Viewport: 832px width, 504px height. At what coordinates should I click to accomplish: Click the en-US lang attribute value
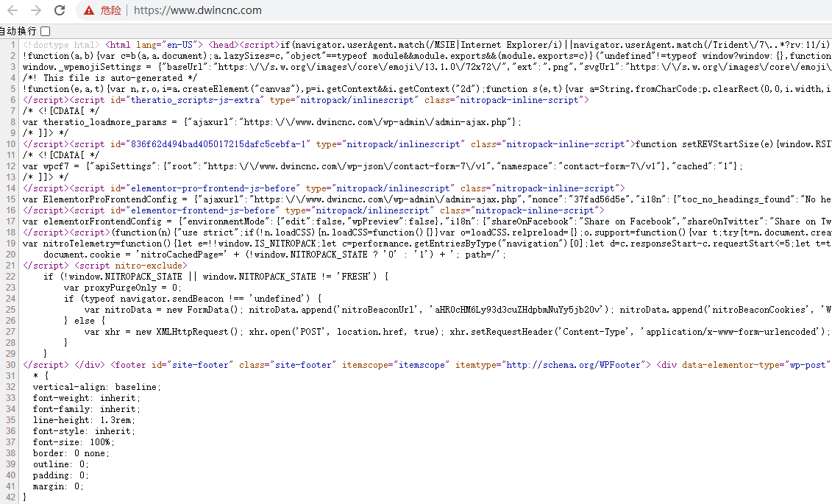click(x=178, y=44)
